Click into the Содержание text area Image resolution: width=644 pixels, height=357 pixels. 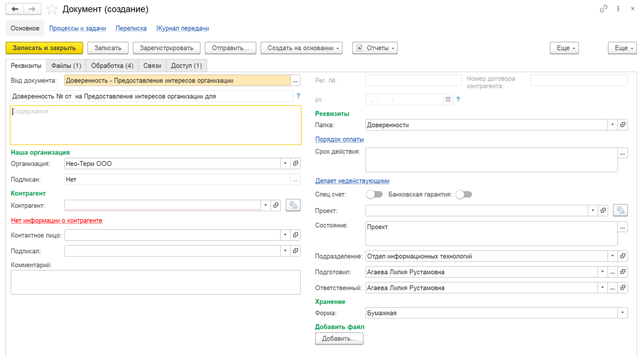[x=156, y=125]
